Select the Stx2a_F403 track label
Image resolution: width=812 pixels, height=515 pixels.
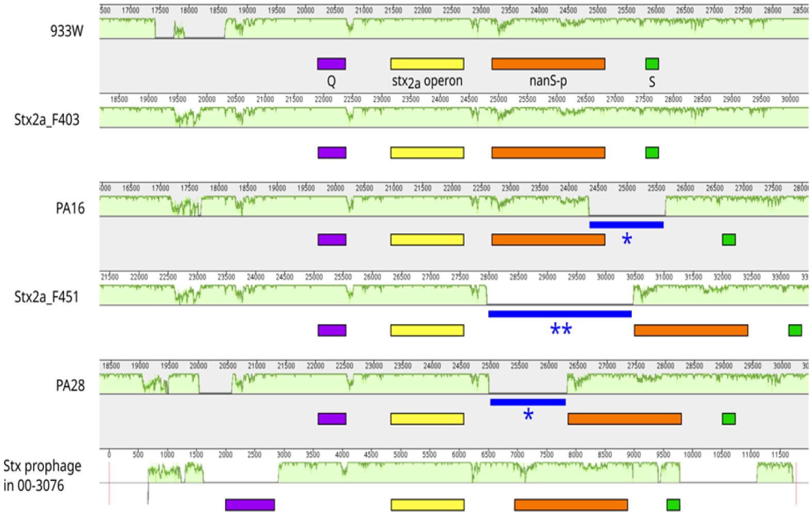tap(47, 120)
